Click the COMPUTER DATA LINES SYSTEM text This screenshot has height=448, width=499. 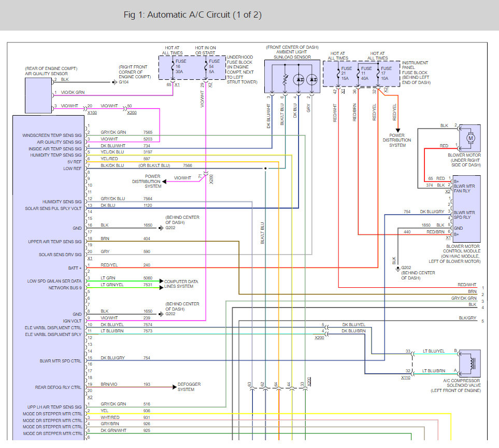(x=181, y=284)
